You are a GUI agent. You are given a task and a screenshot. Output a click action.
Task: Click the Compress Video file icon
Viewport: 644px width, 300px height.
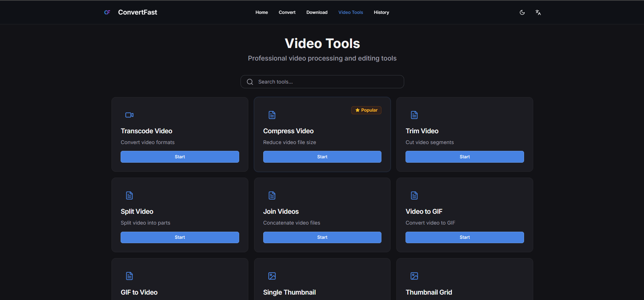coord(272,115)
